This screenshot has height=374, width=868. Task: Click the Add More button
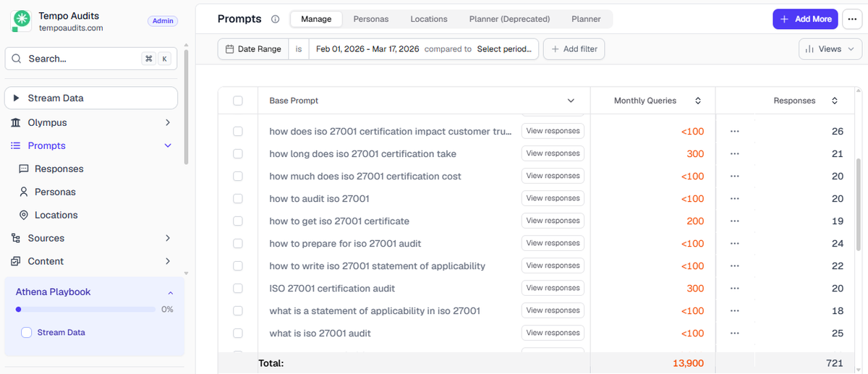[x=806, y=20]
